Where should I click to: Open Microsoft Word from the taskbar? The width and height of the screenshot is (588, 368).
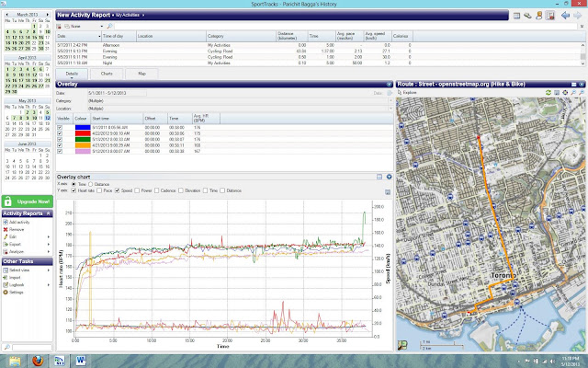81,361
